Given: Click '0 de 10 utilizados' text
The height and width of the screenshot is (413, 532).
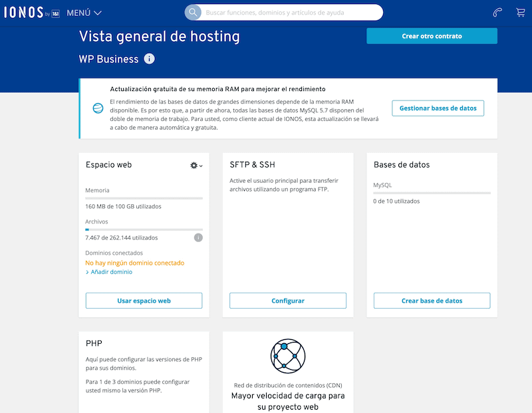Looking at the screenshot, I should point(396,202).
